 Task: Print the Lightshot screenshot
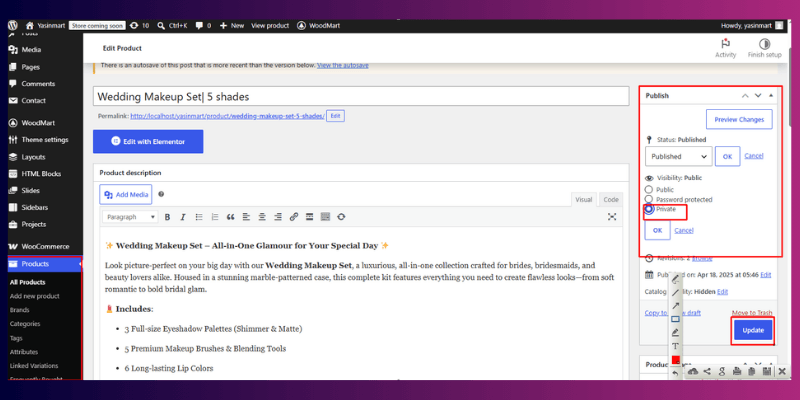[737, 372]
